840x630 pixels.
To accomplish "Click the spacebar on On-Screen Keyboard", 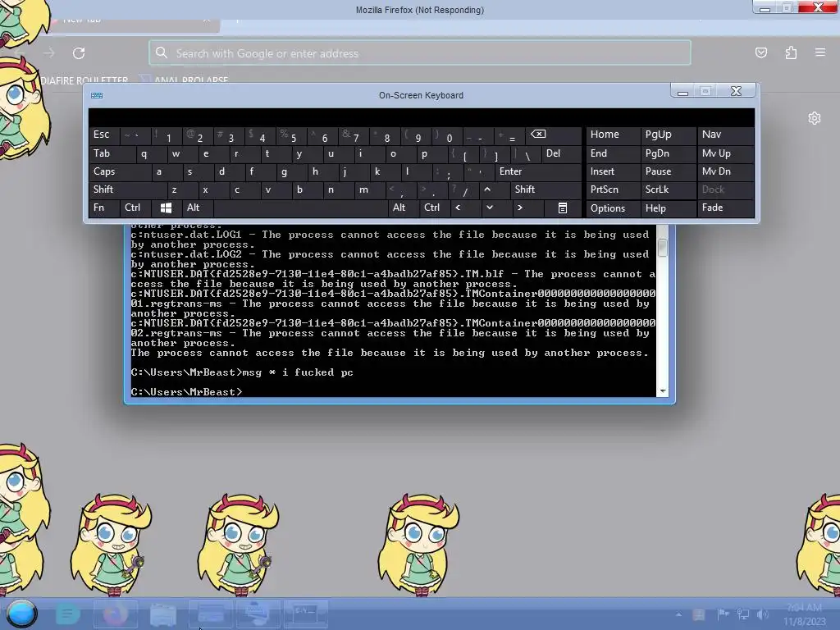I will [300, 208].
